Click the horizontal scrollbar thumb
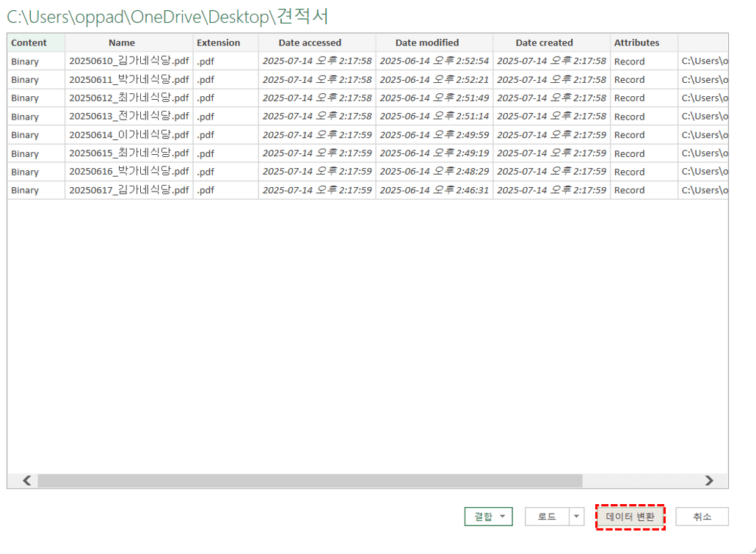This screenshot has width=756, height=554. [x=310, y=481]
